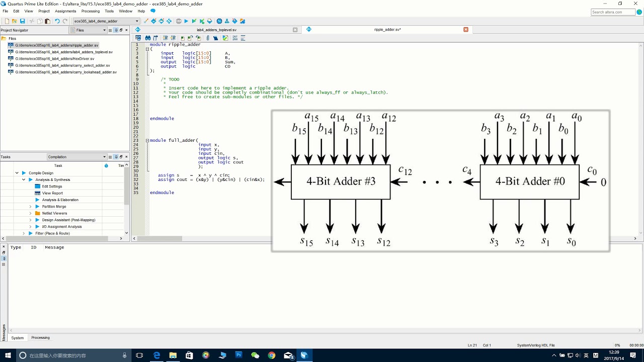Start Compilation with the play icon
The image size is (644, 362).
pyautogui.click(x=186, y=21)
